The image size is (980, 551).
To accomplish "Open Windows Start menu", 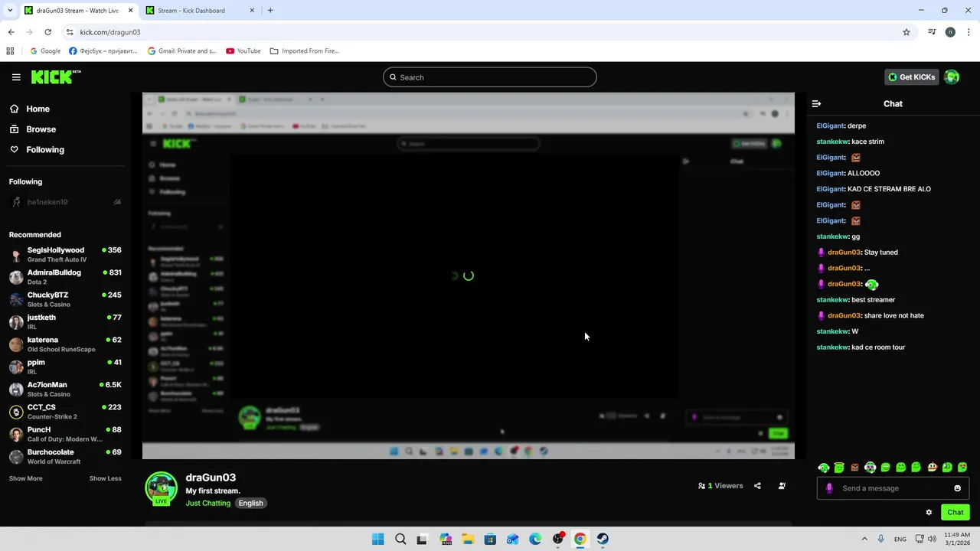I will (x=378, y=540).
